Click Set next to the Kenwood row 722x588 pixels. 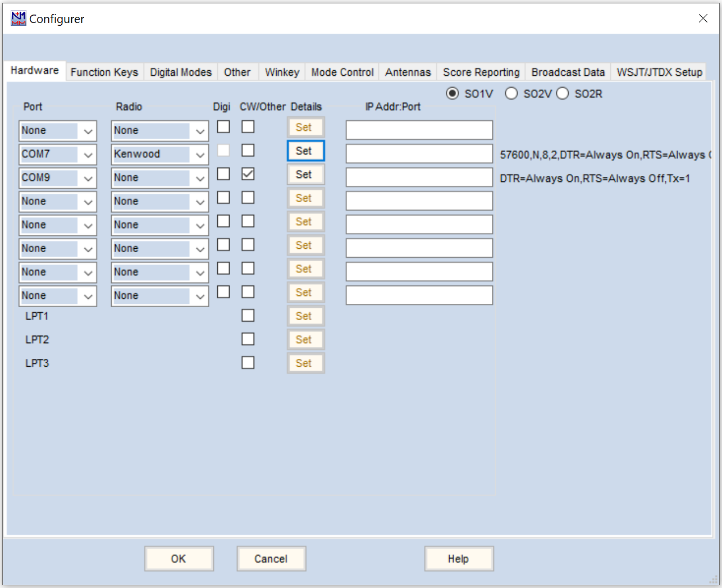305,151
